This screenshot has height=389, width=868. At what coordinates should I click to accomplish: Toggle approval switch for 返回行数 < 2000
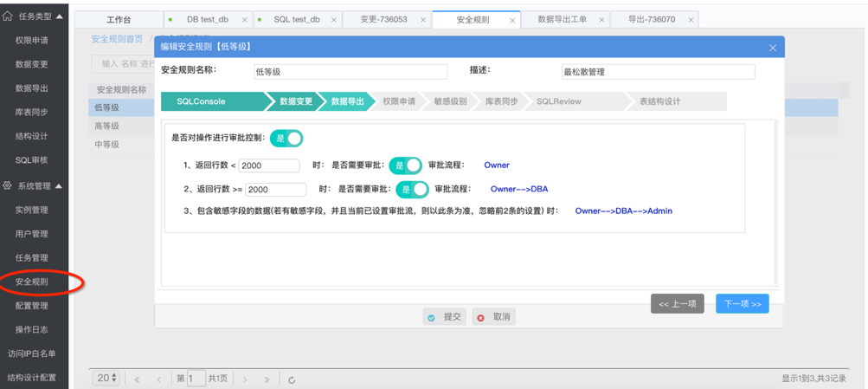(406, 165)
